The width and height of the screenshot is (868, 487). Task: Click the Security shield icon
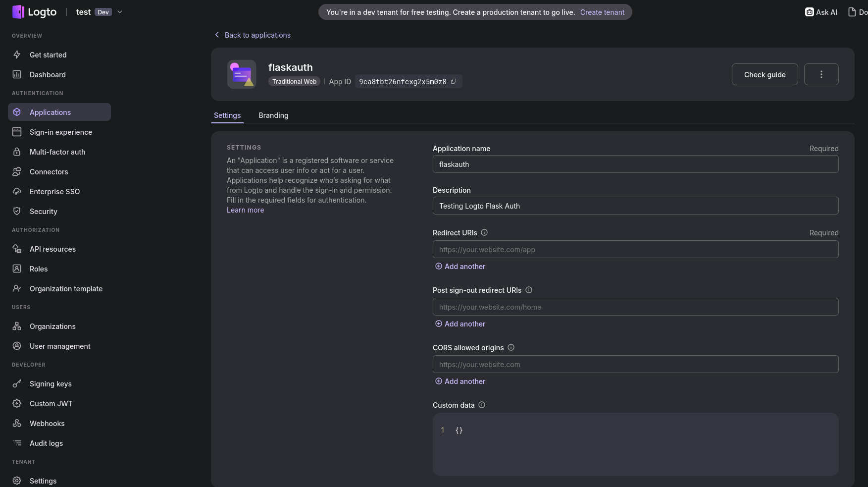17,212
